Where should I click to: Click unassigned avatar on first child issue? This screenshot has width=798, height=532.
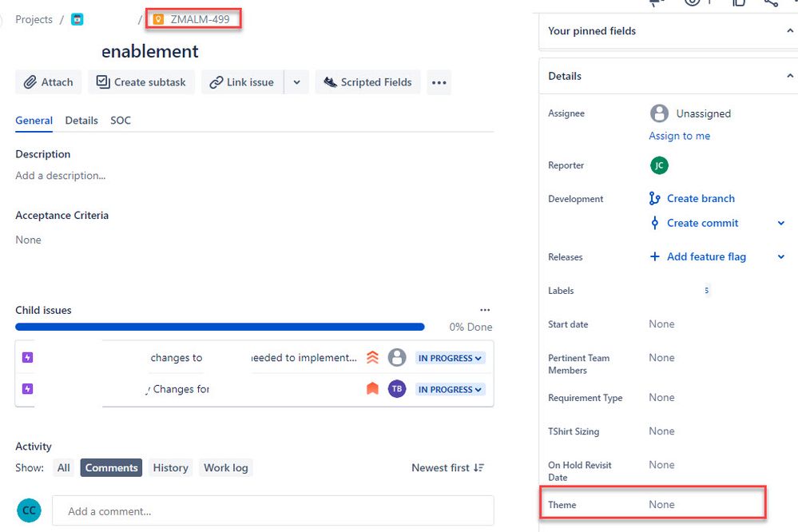point(397,358)
